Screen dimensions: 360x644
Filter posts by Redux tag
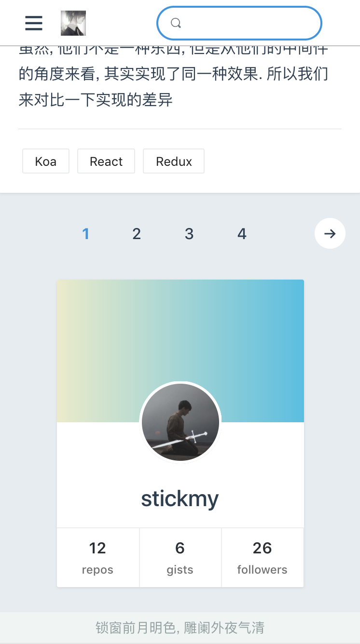pyautogui.click(x=174, y=161)
